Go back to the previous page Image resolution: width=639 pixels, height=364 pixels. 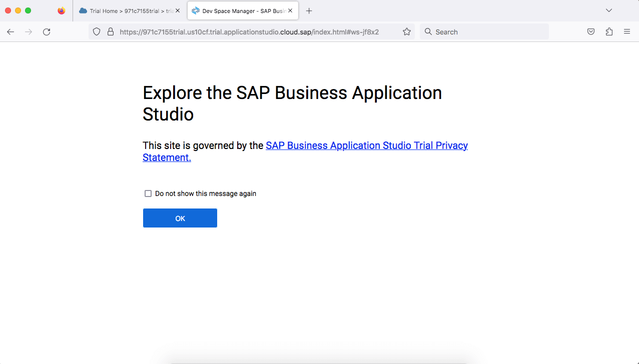click(11, 32)
